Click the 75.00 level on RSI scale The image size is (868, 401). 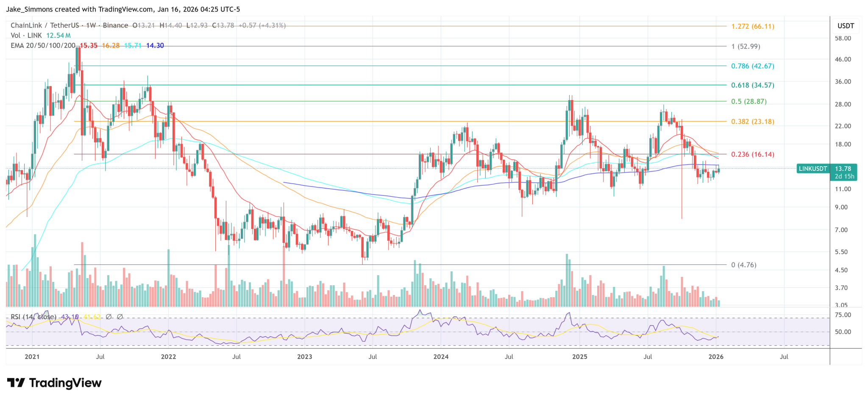point(843,315)
